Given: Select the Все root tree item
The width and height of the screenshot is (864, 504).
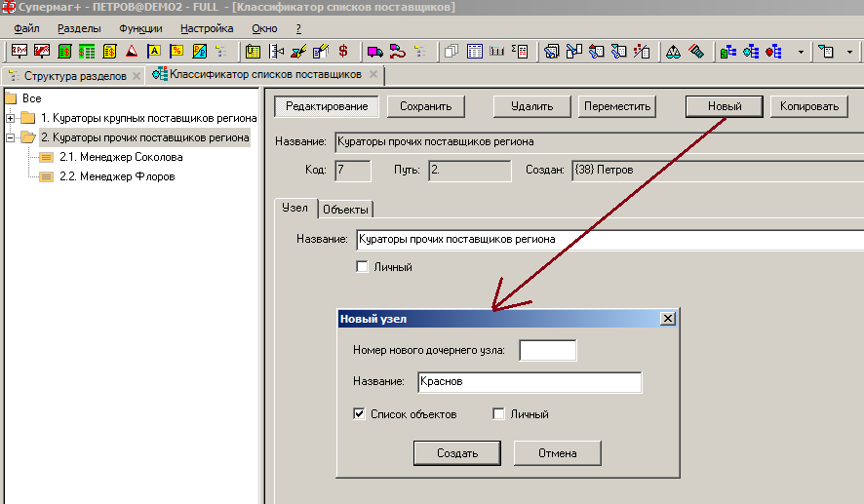Looking at the screenshot, I should coord(31,98).
